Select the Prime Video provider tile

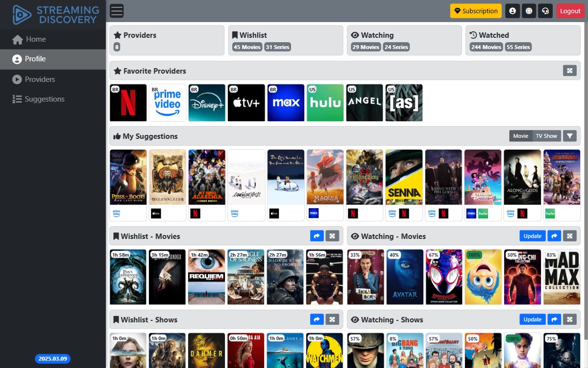[x=168, y=103]
